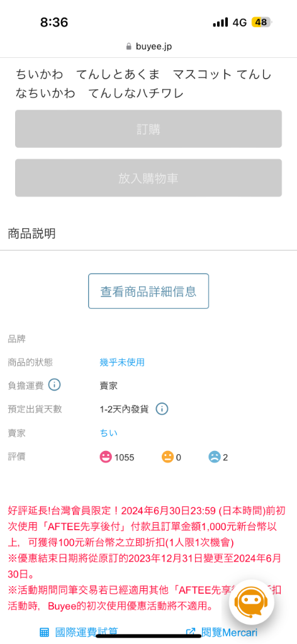Tap the calculator icon for 國際運費試算
Screen dimensions: 297x644
[x=45, y=631]
